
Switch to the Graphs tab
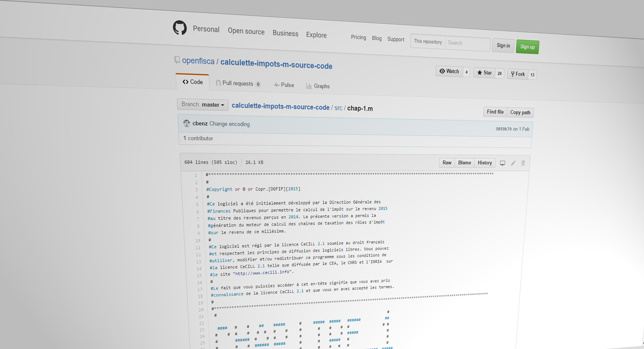(318, 86)
